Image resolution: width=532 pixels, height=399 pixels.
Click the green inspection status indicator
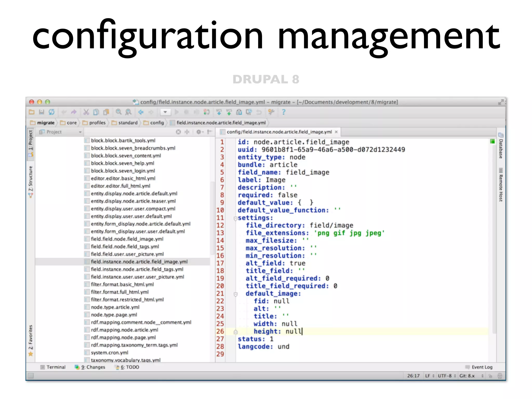pos(492,141)
